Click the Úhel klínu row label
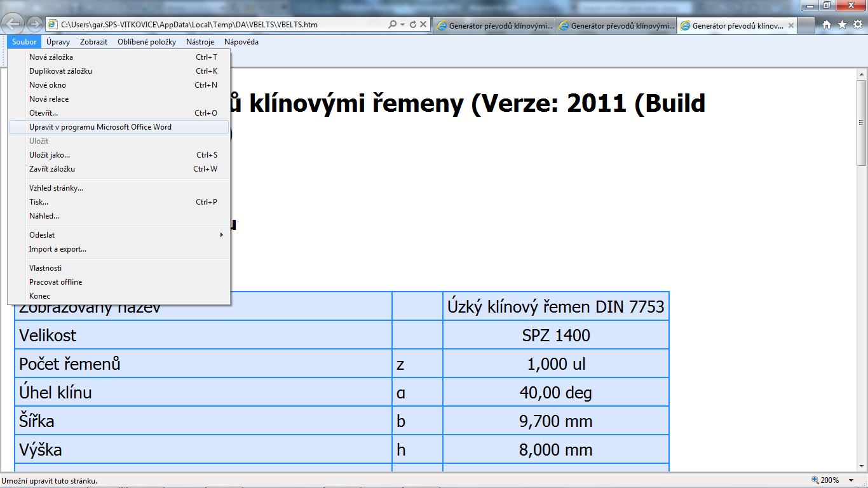Image resolution: width=868 pixels, height=488 pixels. [x=55, y=393]
